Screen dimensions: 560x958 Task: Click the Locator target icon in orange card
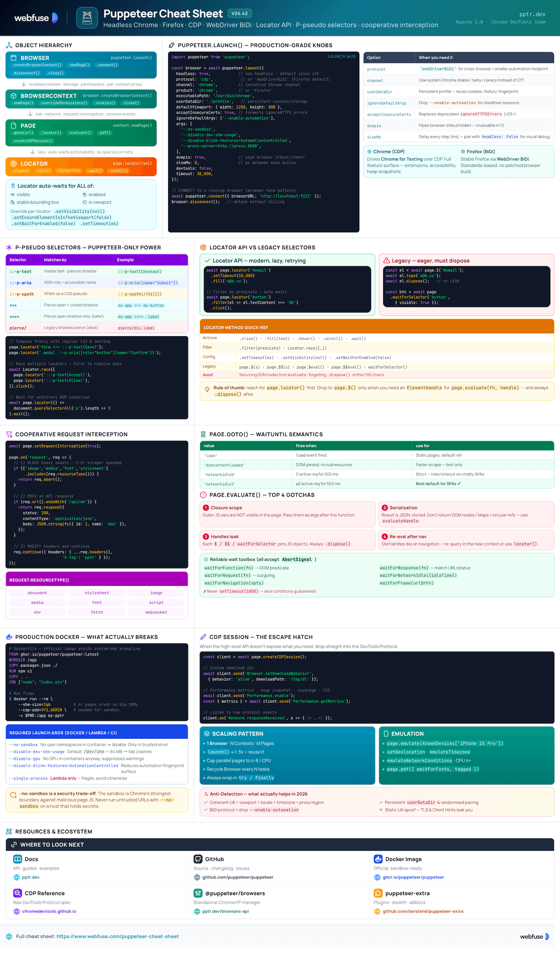14,164
